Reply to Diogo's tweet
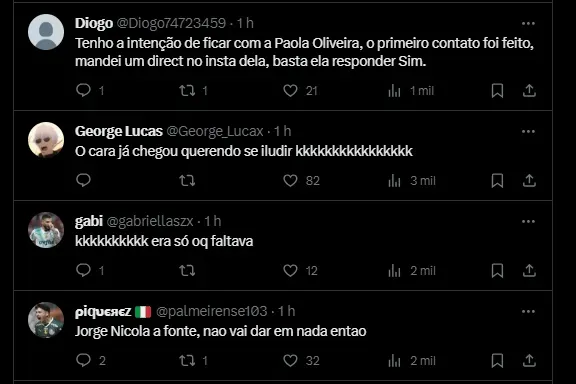The width and height of the screenshot is (576, 384). click(83, 90)
